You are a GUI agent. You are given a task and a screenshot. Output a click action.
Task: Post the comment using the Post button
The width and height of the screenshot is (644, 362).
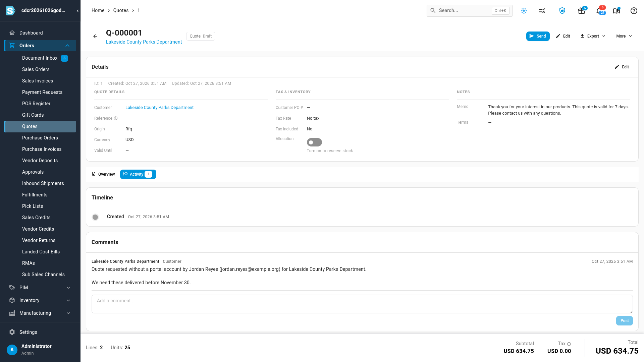[x=624, y=321]
